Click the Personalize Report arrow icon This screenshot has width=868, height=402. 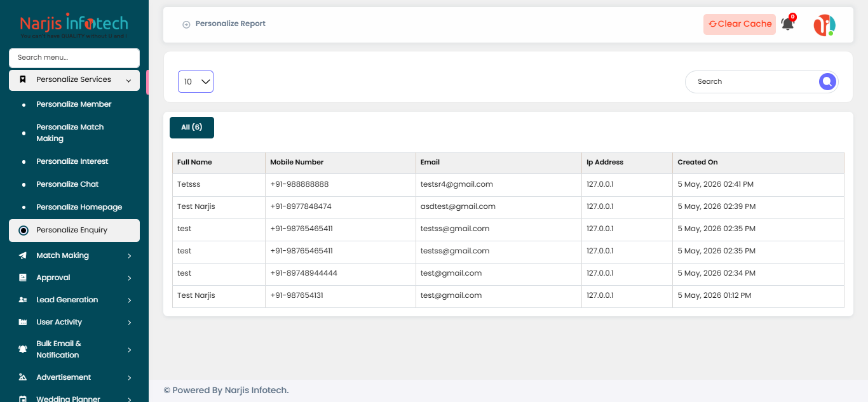(186, 24)
